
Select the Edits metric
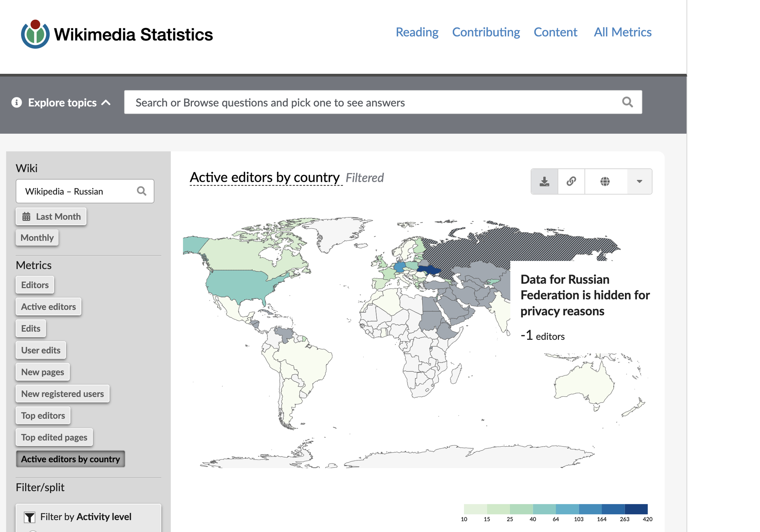click(x=31, y=329)
